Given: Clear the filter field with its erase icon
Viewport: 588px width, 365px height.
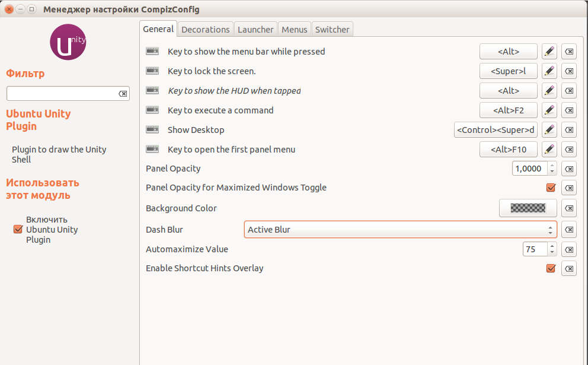Looking at the screenshot, I should tap(123, 94).
